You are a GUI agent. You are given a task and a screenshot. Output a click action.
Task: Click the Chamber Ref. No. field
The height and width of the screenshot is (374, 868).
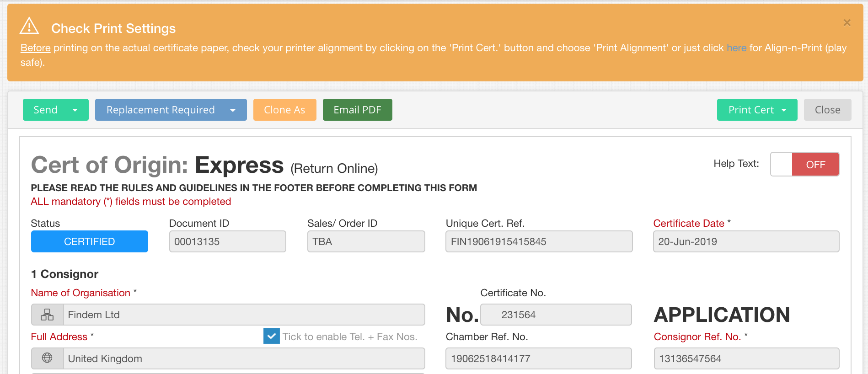[538, 358]
